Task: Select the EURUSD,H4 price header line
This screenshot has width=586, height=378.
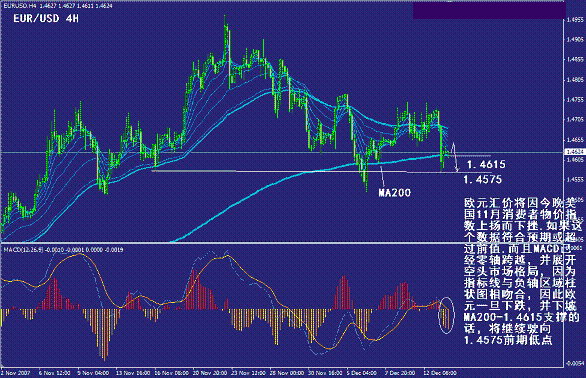Action: coord(58,6)
